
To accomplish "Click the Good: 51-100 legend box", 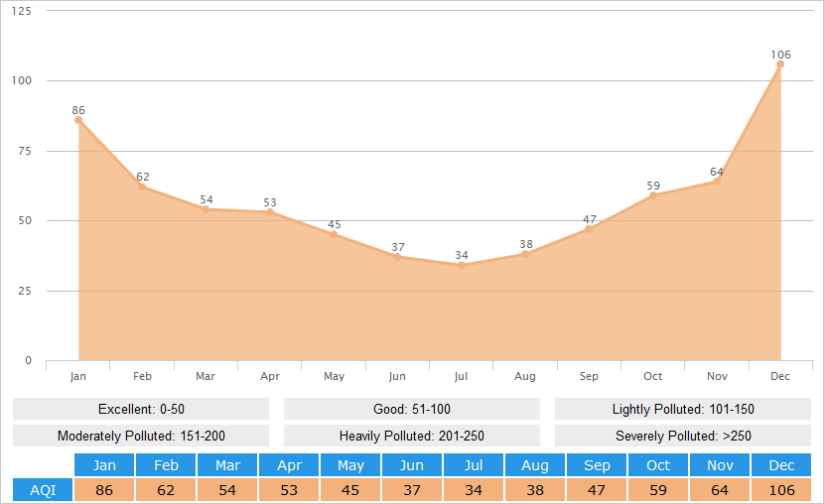I will click(x=412, y=409).
